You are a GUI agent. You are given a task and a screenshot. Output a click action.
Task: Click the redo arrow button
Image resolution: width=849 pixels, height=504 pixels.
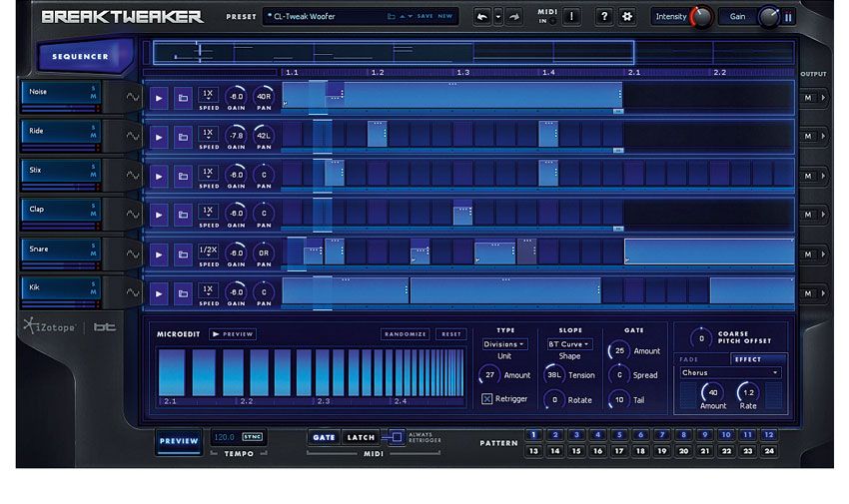pyautogui.click(x=514, y=17)
